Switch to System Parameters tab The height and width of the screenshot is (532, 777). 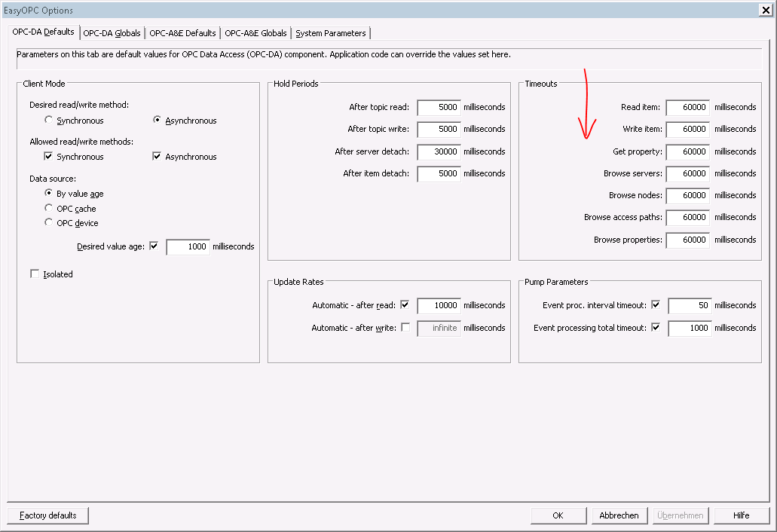click(x=331, y=33)
